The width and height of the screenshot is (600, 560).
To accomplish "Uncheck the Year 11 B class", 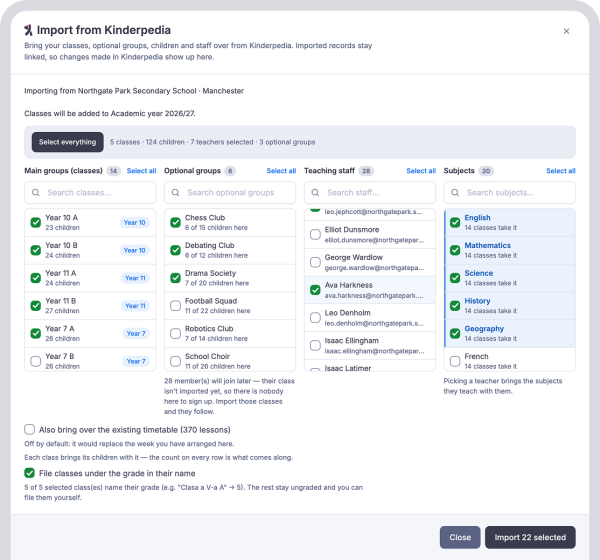I will 36,306.
